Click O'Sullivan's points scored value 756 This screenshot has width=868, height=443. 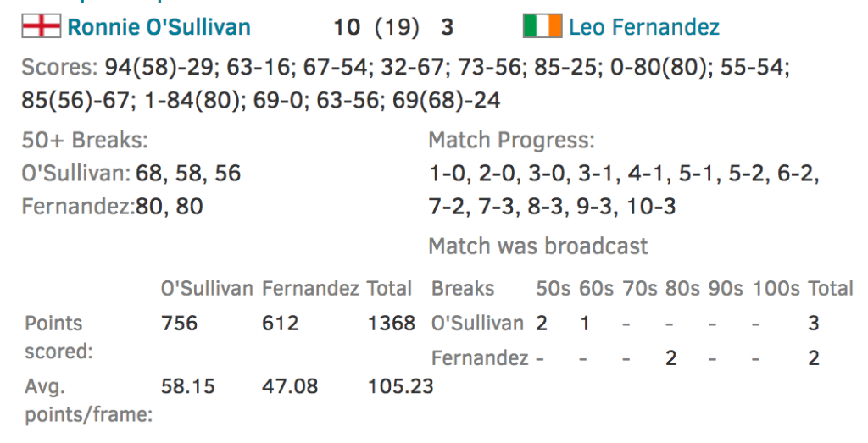tap(179, 323)
